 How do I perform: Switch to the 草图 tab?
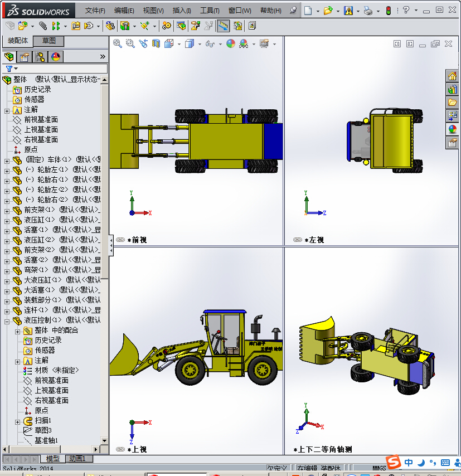48,41
